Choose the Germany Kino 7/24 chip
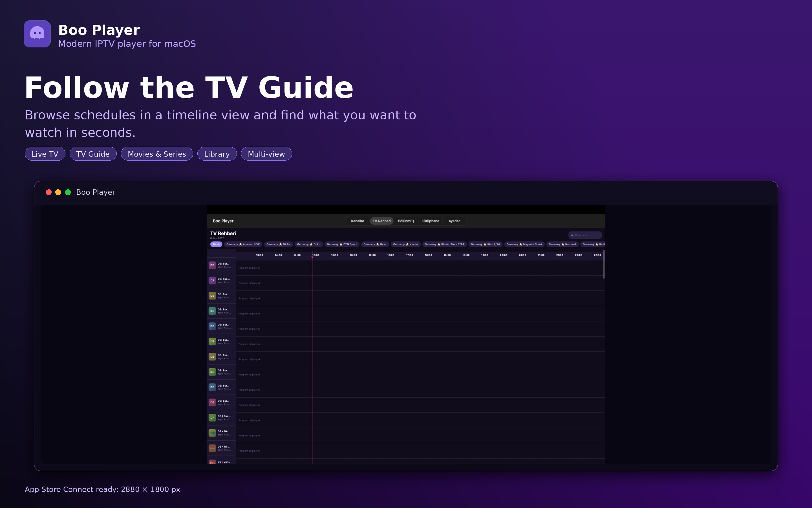The image size is (812, 508). (485, 244)
